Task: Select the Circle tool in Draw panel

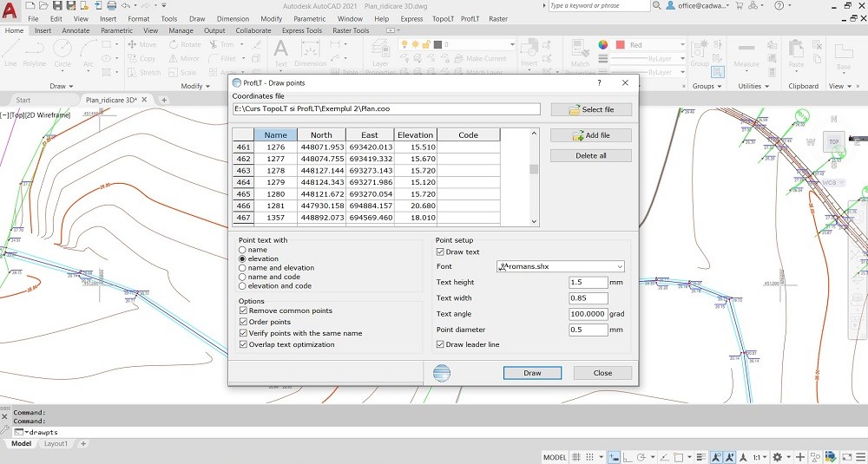Action: [x=62, y=53]
